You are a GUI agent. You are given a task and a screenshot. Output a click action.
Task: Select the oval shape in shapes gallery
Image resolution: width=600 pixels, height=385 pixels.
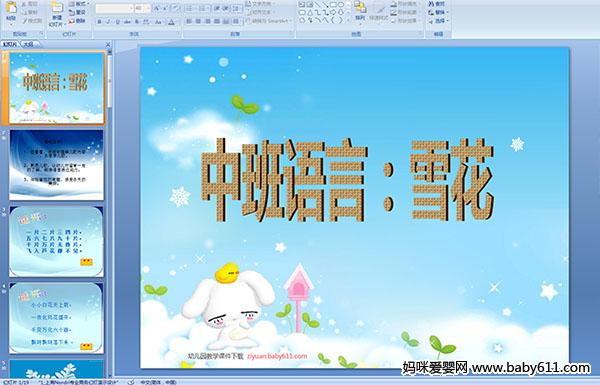coord(341,5)
